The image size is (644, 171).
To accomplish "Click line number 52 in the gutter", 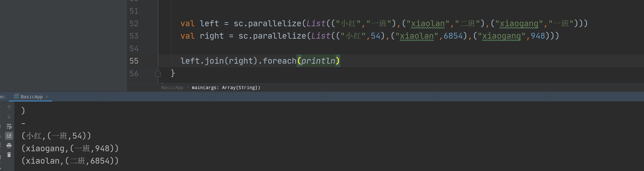I will (134, 24).
